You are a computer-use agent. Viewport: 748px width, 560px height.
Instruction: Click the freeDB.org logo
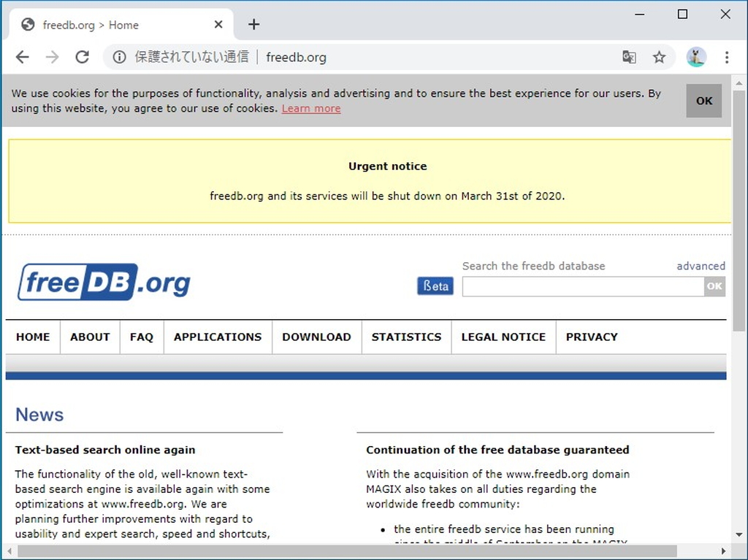pos(102,283)
